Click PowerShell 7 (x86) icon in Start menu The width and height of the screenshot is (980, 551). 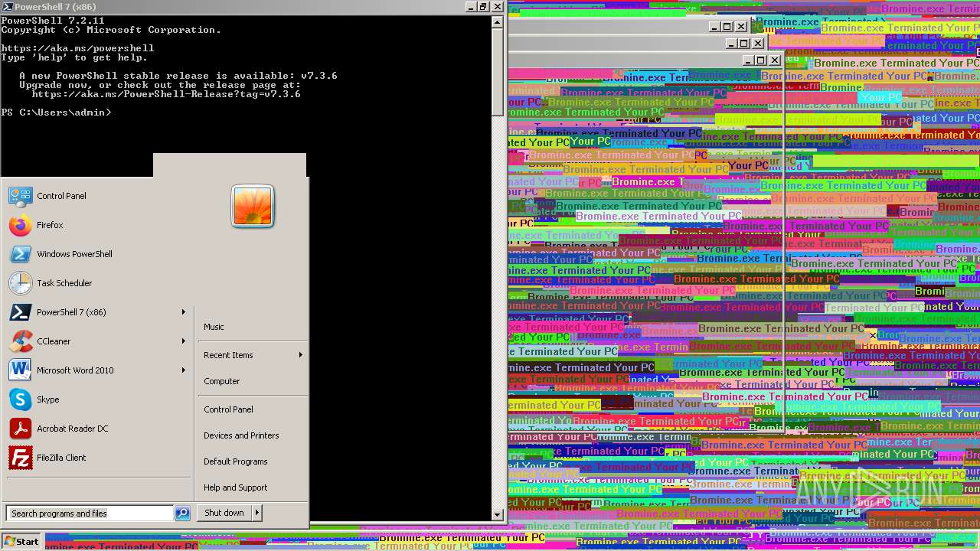[x=21, y=312]
